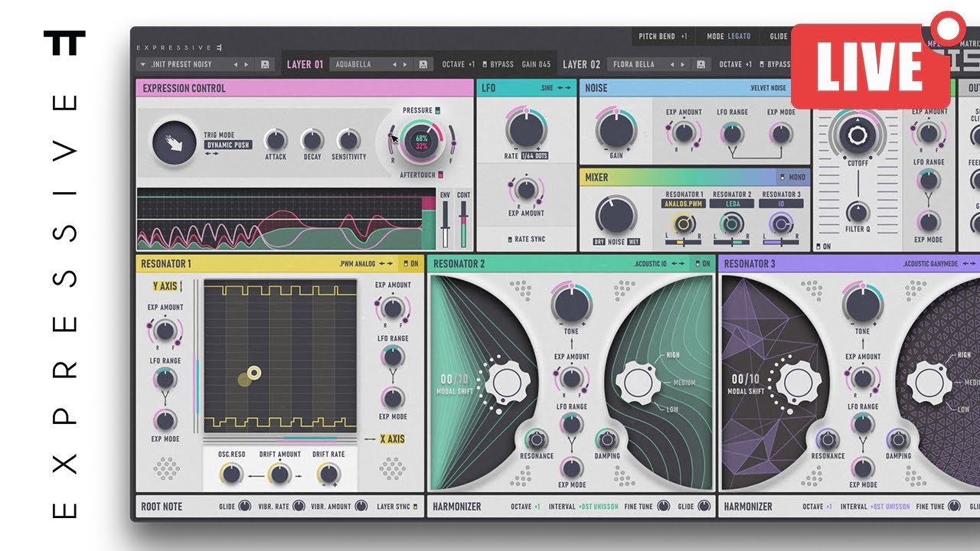Open the main preset dropdown arrow
Image resolution: width=980 pixels, height=551 pixels.
point(143,64)
